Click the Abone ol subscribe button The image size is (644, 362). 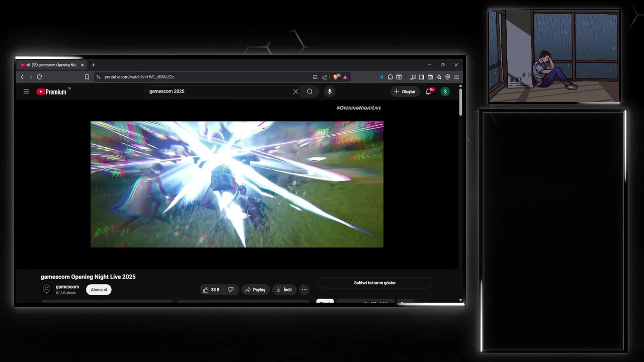click(99, 290)
